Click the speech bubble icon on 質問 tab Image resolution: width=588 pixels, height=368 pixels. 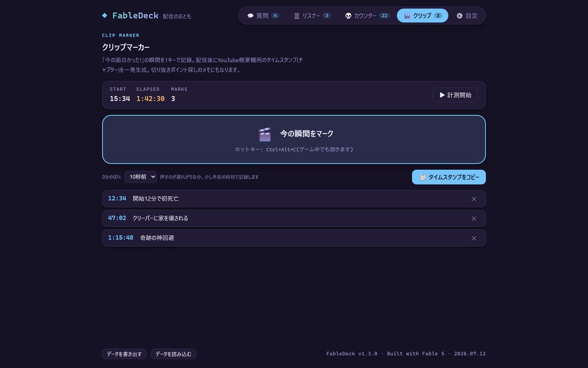(250, 16)
